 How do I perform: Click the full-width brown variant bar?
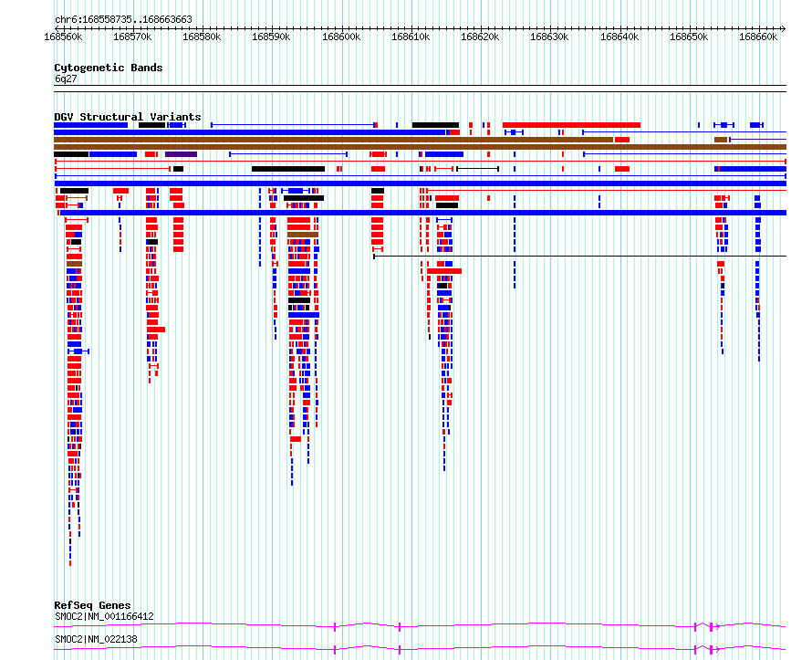420,147
